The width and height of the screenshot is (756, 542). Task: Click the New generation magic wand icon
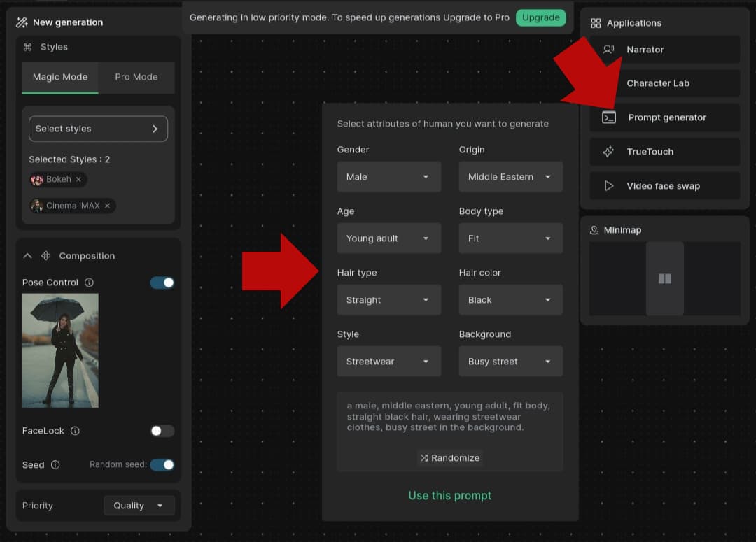pyautogui.click(x=22, y=22)
